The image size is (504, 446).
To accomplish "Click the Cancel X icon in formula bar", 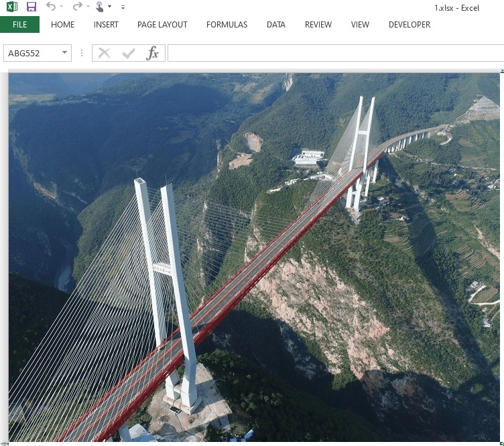I will (104, 54).
